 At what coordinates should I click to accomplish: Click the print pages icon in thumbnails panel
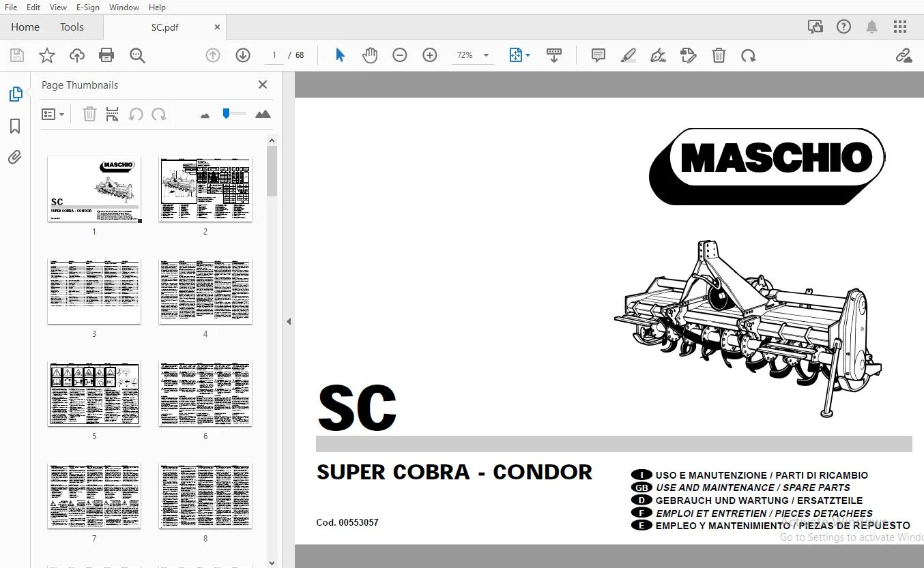click(x=112, y=115)
